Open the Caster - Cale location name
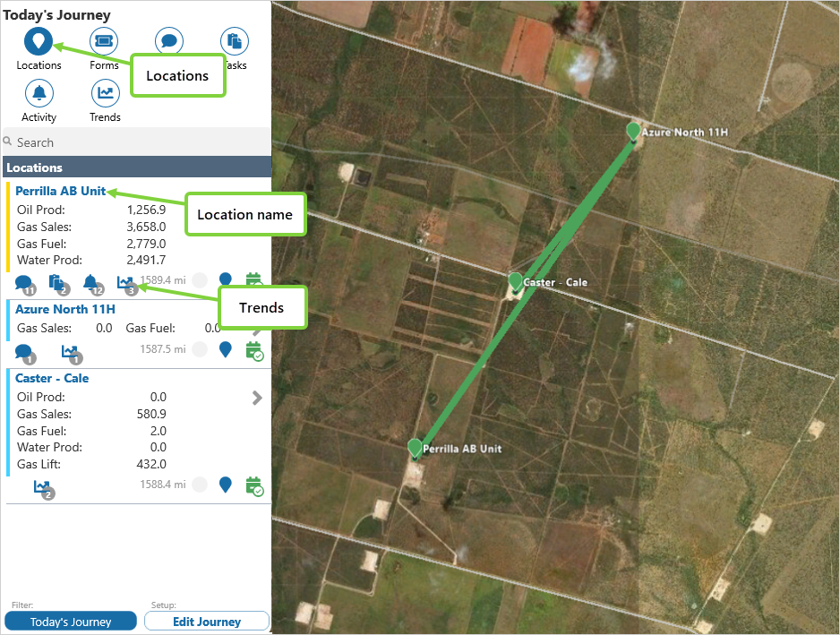The width and height of the screenshot is (840, 635). (52, 378)
